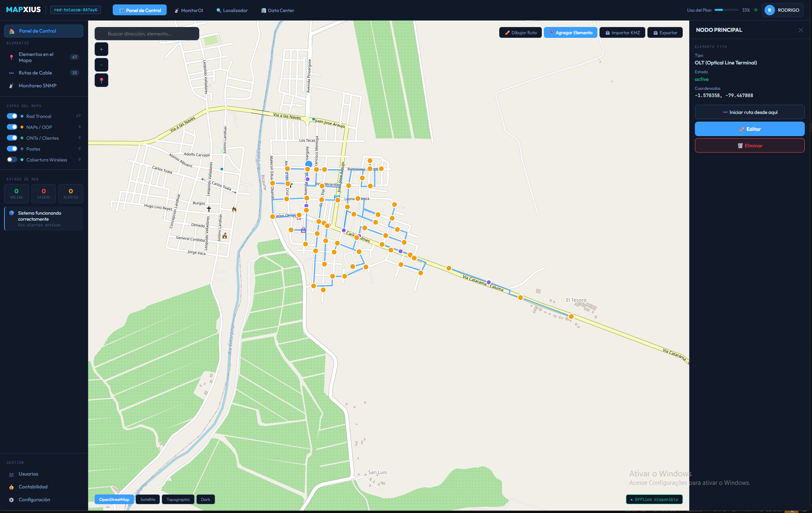Open Monitoreo SNMP in the sidebar
The width and height of the screenshot is (812, 513).
click(37, 85)
